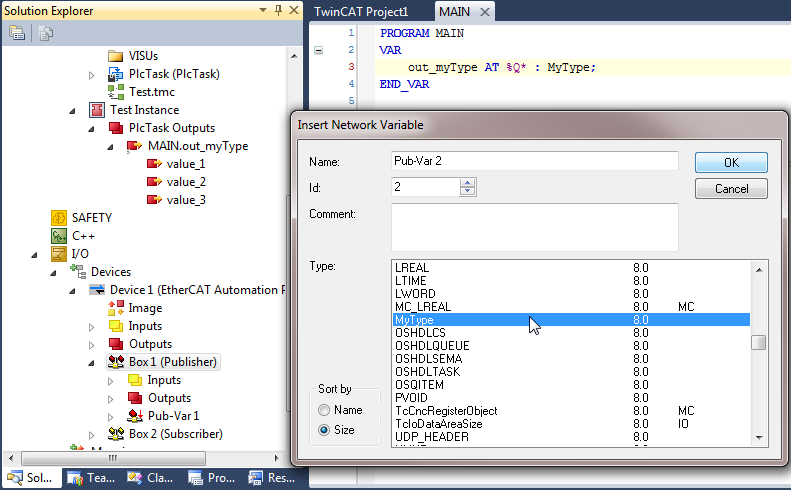Image resolution: width=791 pixels, height=490 pixels.
Task: Click Cancel in Insert Network Variable
Action: [731, 189]
